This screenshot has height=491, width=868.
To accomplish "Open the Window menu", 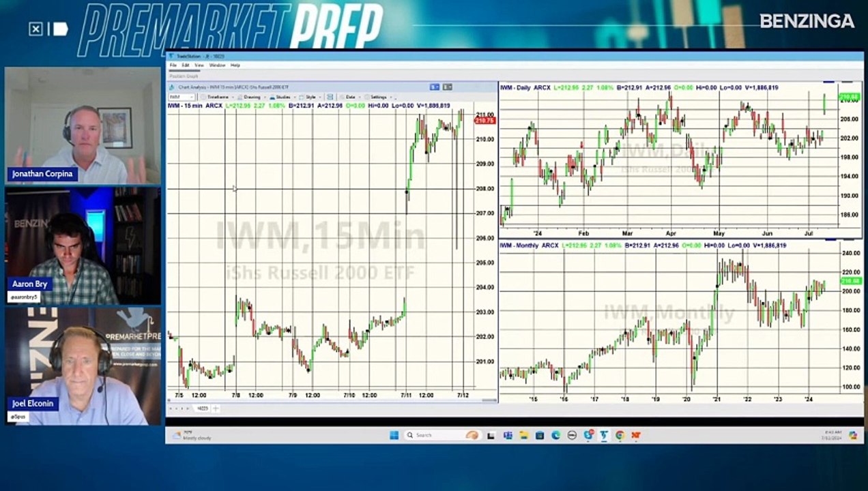I will 217,65.
